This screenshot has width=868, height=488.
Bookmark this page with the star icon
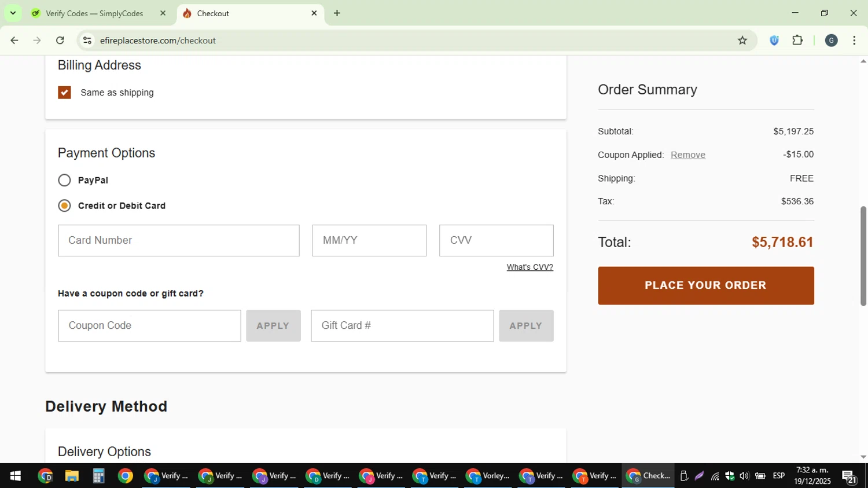coord(742,41)
